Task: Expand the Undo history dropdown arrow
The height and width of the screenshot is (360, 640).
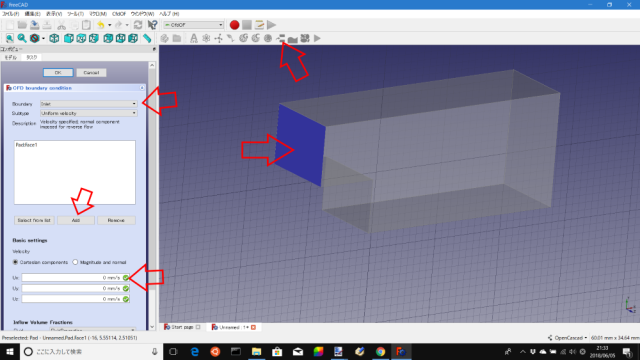Action: point(109,25)
